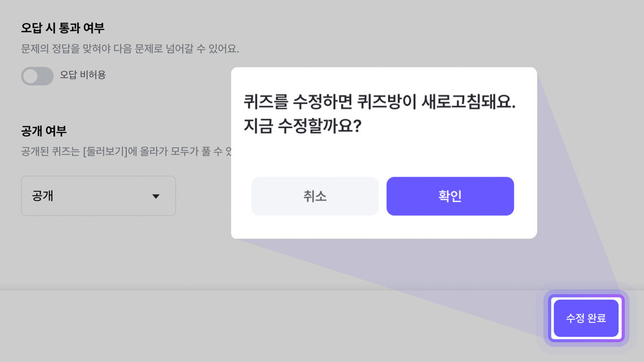Click the 퀴즈를 수정하면 퀴즈방이 새로고침돼요 message
The height and width of the screenshot is (362, 644).
pyautogui.click(x=380, y=102)
